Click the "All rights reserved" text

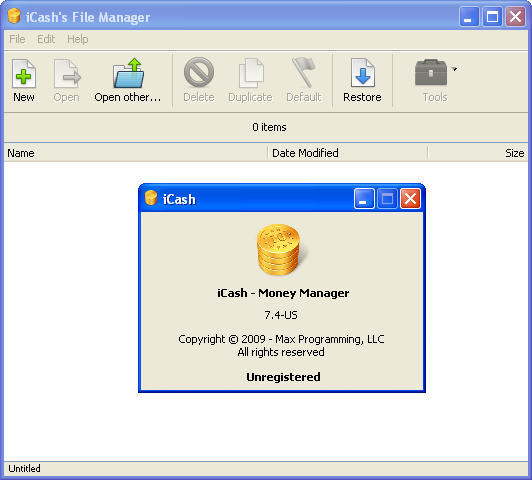click(x=281, y=352)
